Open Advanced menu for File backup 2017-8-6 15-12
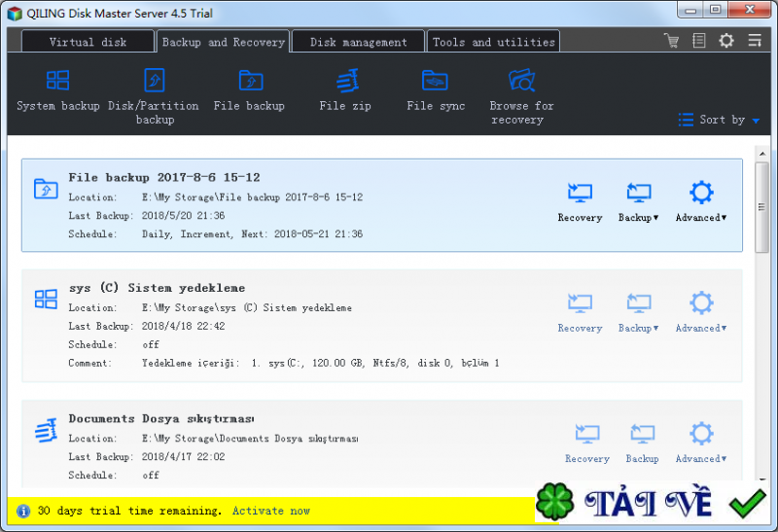The image size is (778, 532). pyautogui.click(x=701, y=201)
